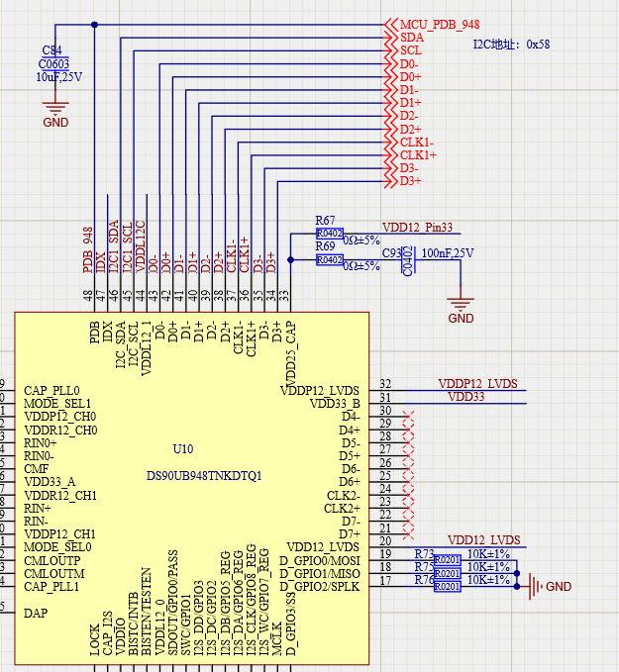
Task: Click the VDDL12C net label
Action: (x=140, y=246)
